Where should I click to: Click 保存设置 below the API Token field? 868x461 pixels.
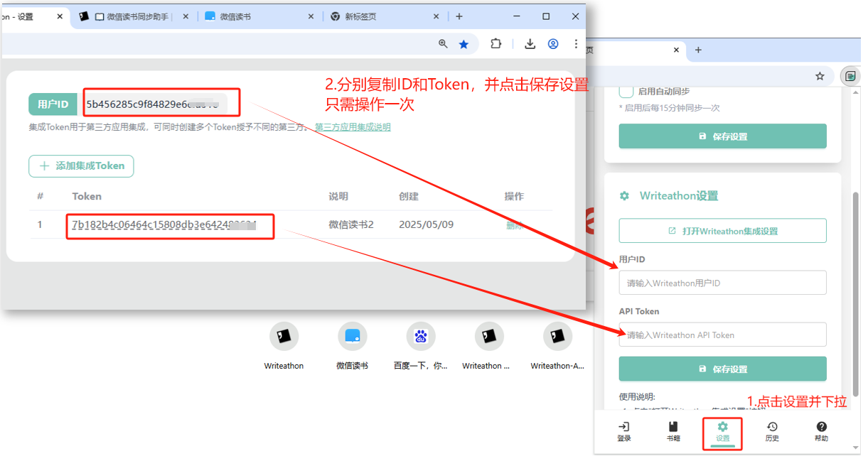click(x=722, y=369)
